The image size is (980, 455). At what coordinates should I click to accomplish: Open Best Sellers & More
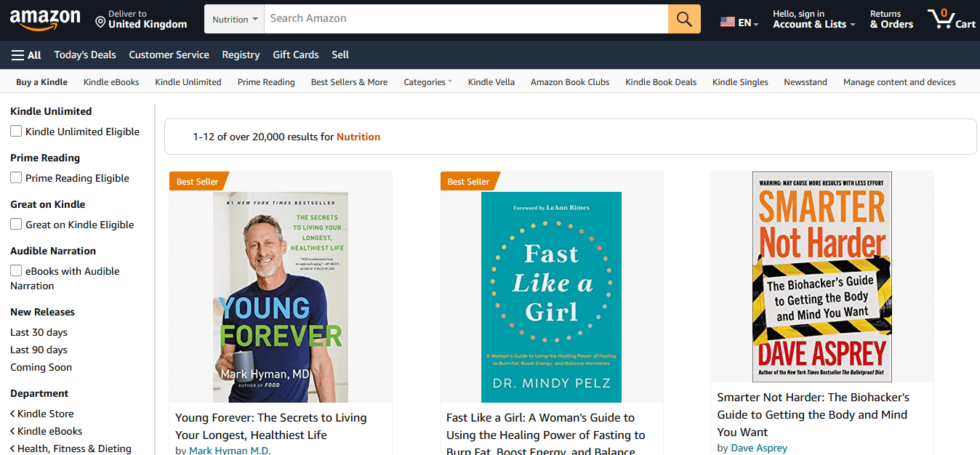(x=349, y=82)
